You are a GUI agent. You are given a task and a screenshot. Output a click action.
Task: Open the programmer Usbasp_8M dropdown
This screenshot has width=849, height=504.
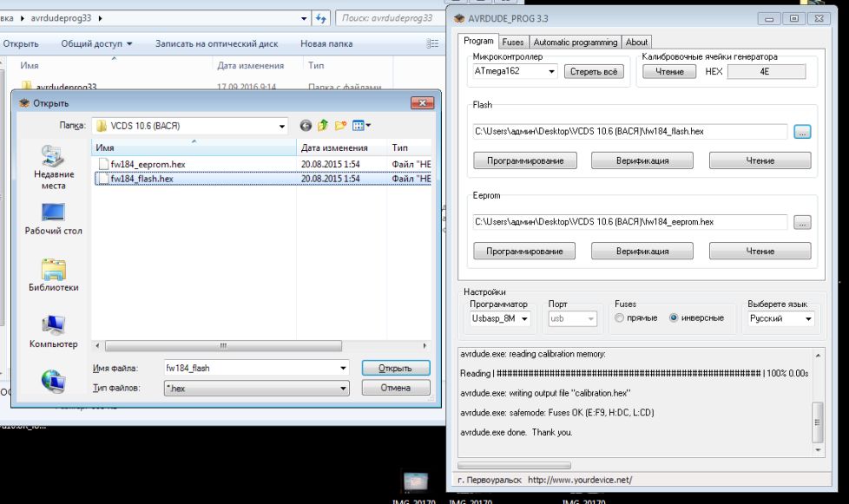[524, 318]
